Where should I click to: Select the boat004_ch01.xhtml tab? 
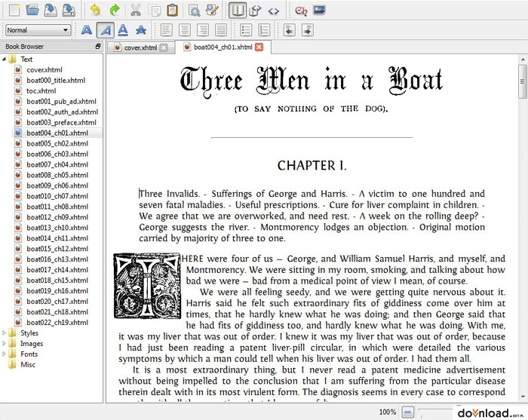[x=223, y=47]
